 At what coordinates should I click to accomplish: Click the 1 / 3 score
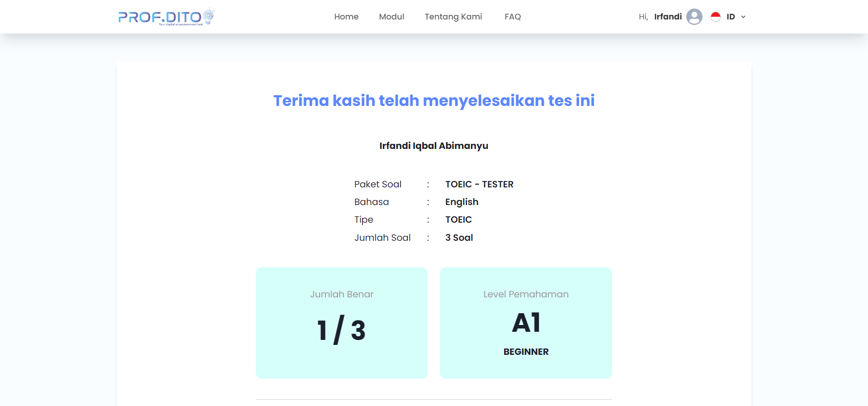coord(341,330)
